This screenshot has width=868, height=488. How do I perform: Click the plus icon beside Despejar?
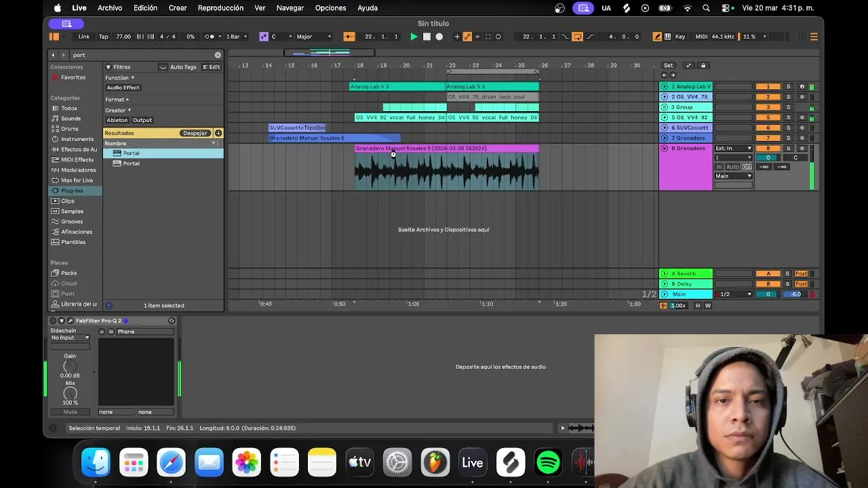(218, 133)
